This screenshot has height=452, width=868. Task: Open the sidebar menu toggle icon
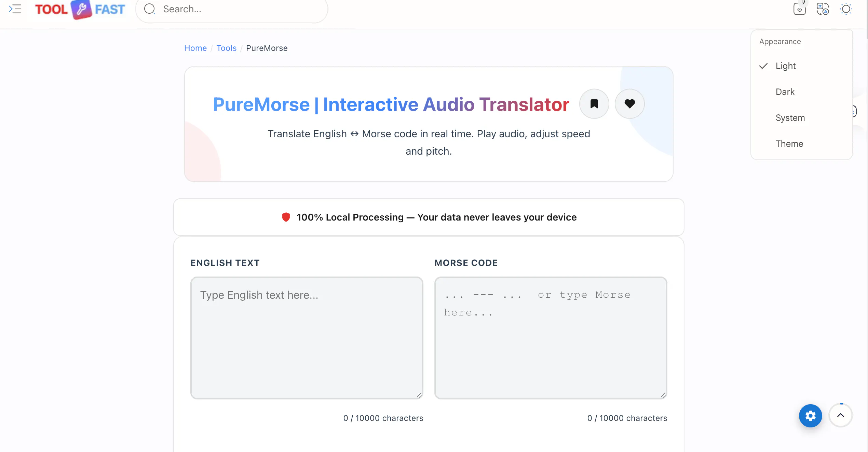coord(15,9)
